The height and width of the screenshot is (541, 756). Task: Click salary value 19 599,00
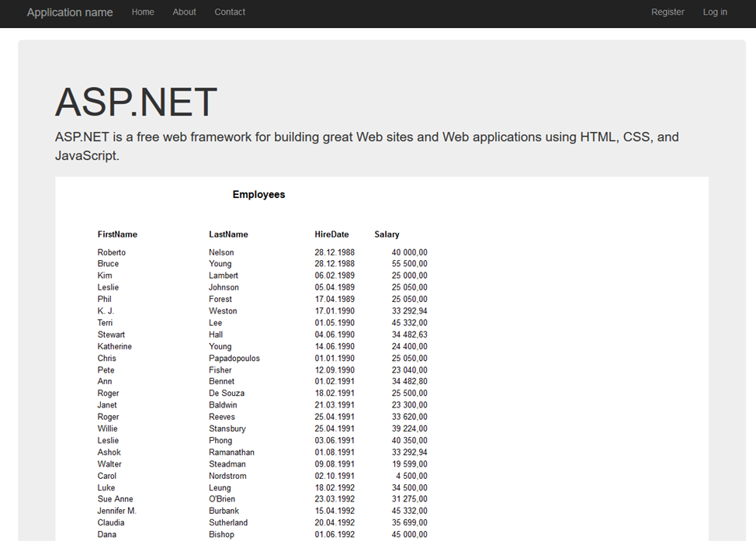click(409, 464)
